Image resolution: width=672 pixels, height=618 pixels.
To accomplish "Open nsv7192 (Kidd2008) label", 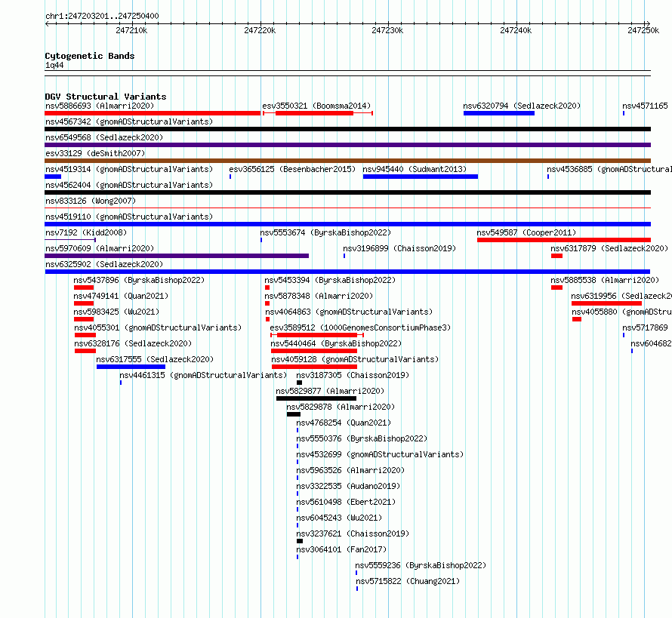I will coord(86,232).
